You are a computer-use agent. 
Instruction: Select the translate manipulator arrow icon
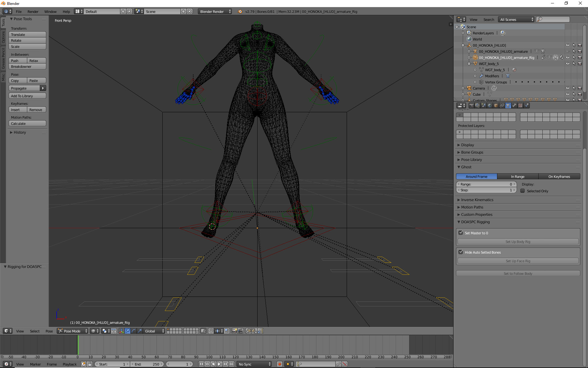(127, 331)
